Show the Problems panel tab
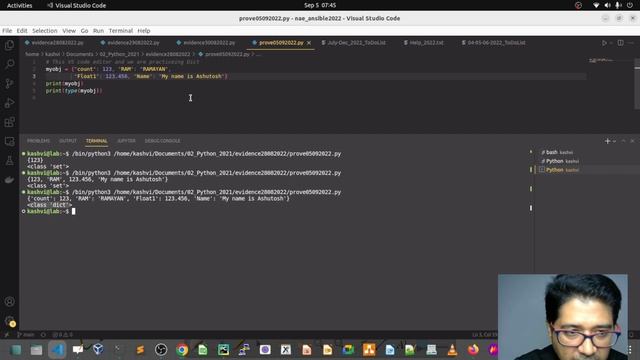 38,141
